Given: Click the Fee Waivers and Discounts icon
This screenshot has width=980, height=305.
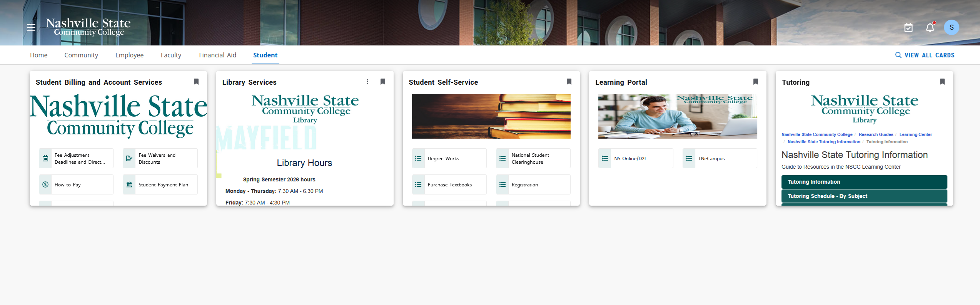Looking at the screenshot, I should (x=129, y=158).
